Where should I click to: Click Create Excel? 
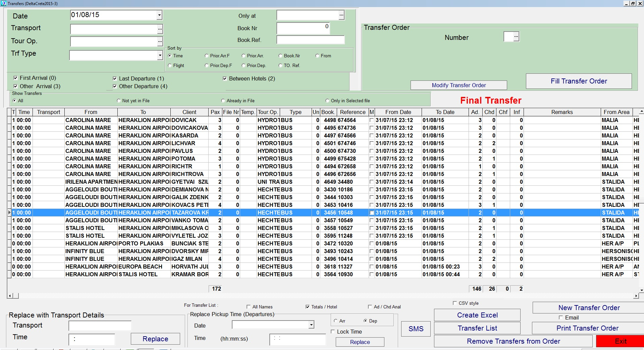click(477, 315)
